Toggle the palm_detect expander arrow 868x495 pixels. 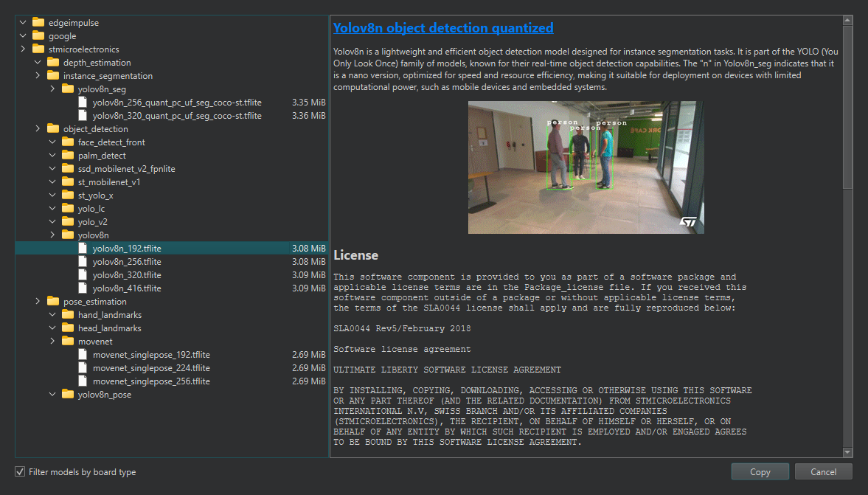(x=52, y=156)
